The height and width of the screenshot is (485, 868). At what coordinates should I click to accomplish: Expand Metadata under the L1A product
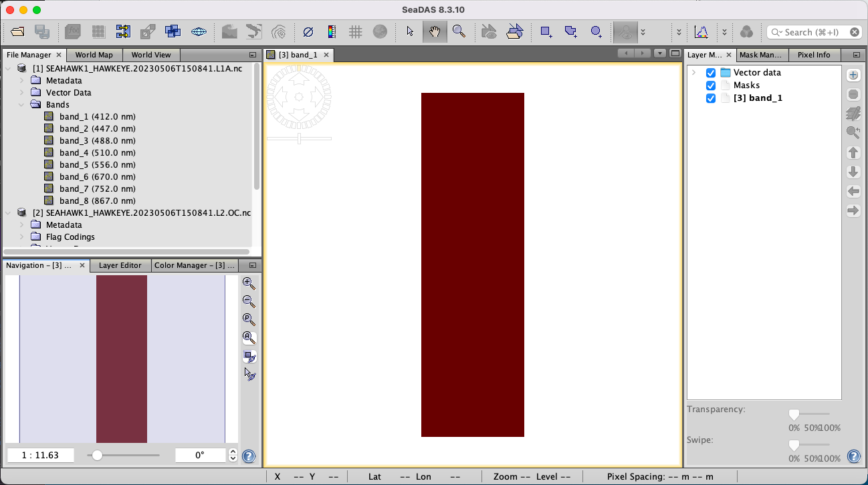(21, 80)
